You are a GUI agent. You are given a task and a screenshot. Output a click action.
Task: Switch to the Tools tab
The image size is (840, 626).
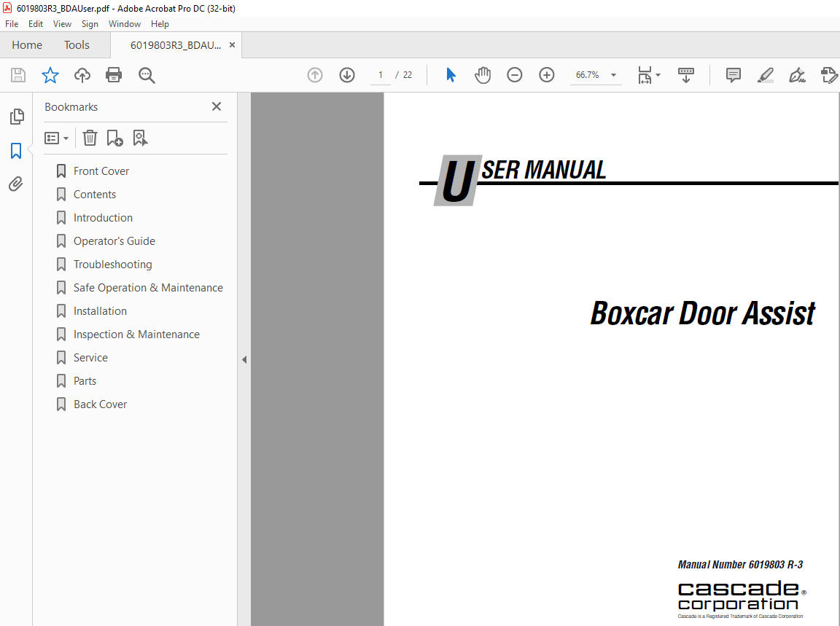(77, 44)
